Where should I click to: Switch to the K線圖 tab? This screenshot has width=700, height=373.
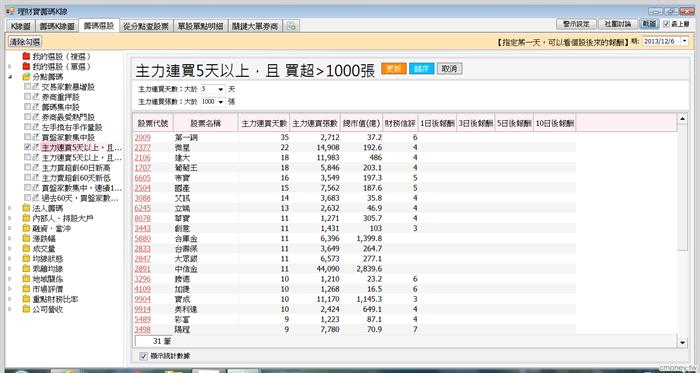[21, 26]
